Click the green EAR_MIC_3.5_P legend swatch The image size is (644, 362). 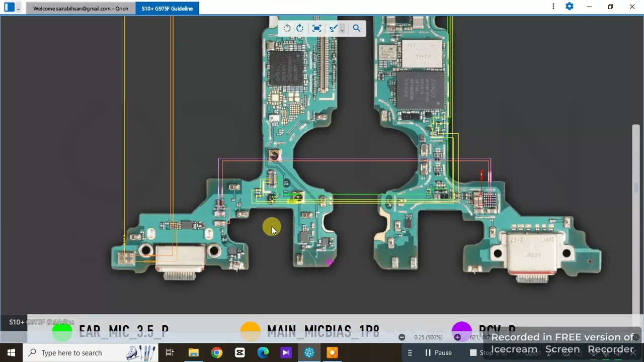62,331
